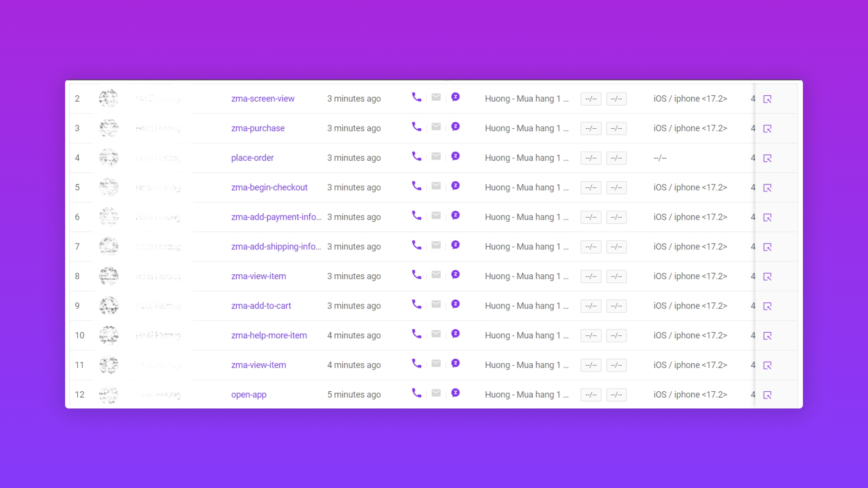The height and width of the screenshot is (488, 868).
Task: Click email icon in place-order row
Action: click(x=436, y=156)
